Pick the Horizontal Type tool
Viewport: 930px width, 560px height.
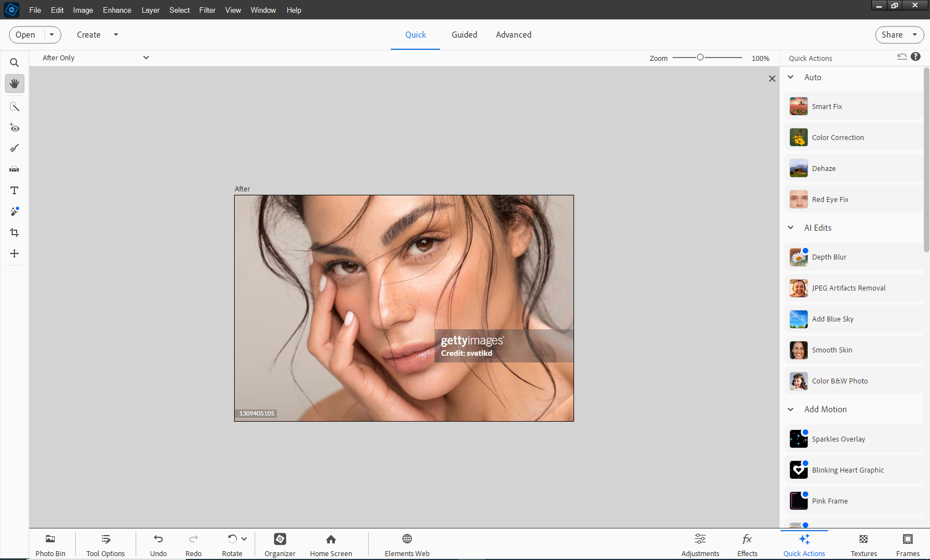coord(14,190)
